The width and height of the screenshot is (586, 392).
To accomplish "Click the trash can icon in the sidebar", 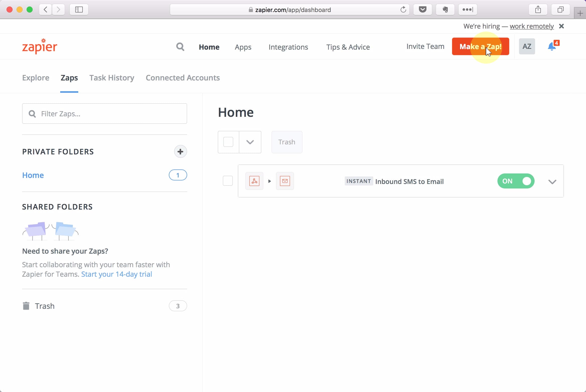I will [26, 306].
